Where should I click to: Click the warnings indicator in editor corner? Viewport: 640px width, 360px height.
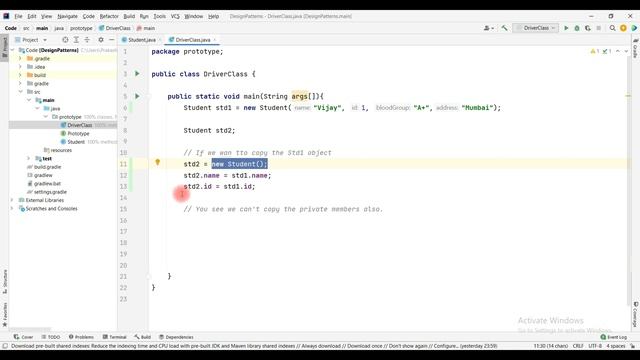click(x=595, y=51)
